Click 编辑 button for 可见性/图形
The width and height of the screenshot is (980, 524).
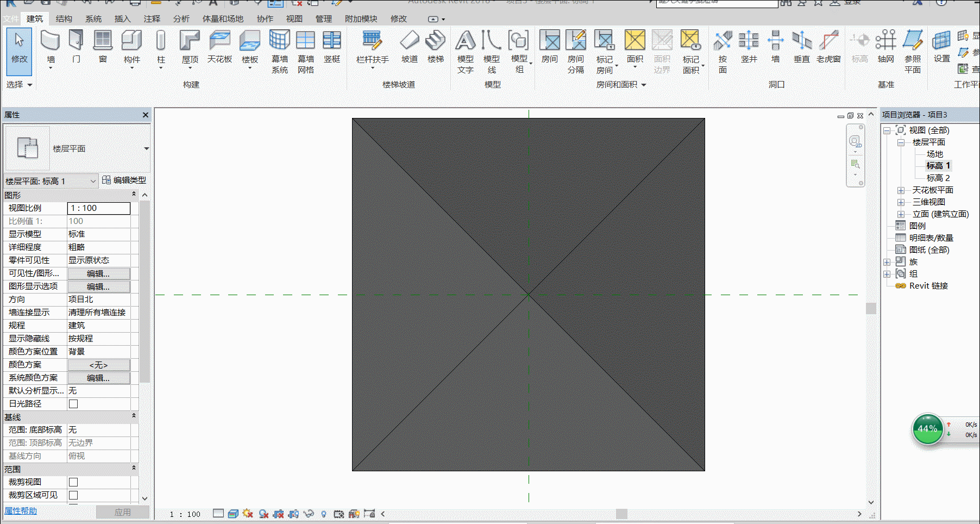pyautogui.click(x=98, y=273)
